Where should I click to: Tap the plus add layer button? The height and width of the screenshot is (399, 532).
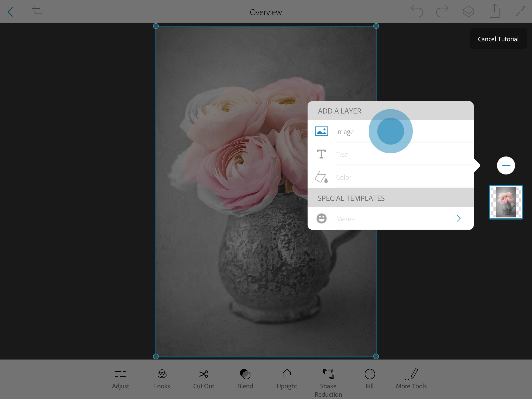pos(506,165)
